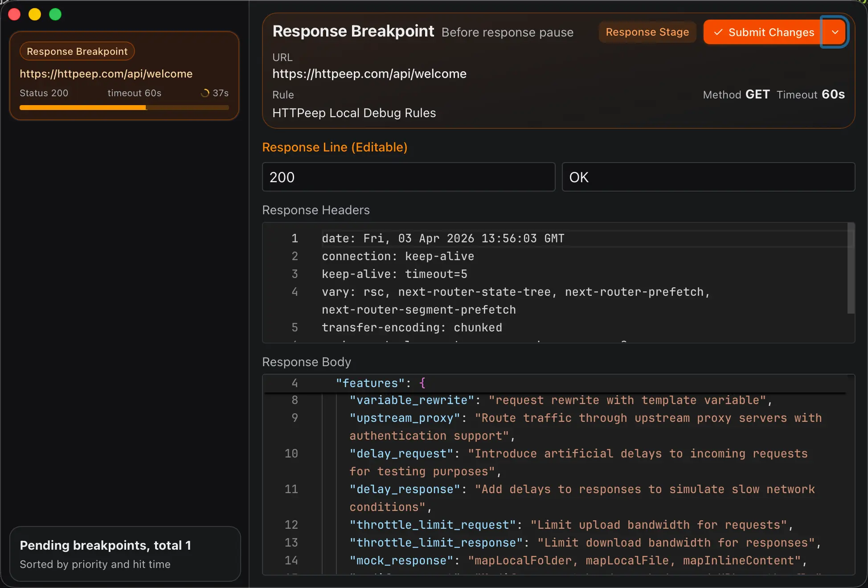
Task: Click the keep-alive: timeout=5 header line
Action: [394, 274]
